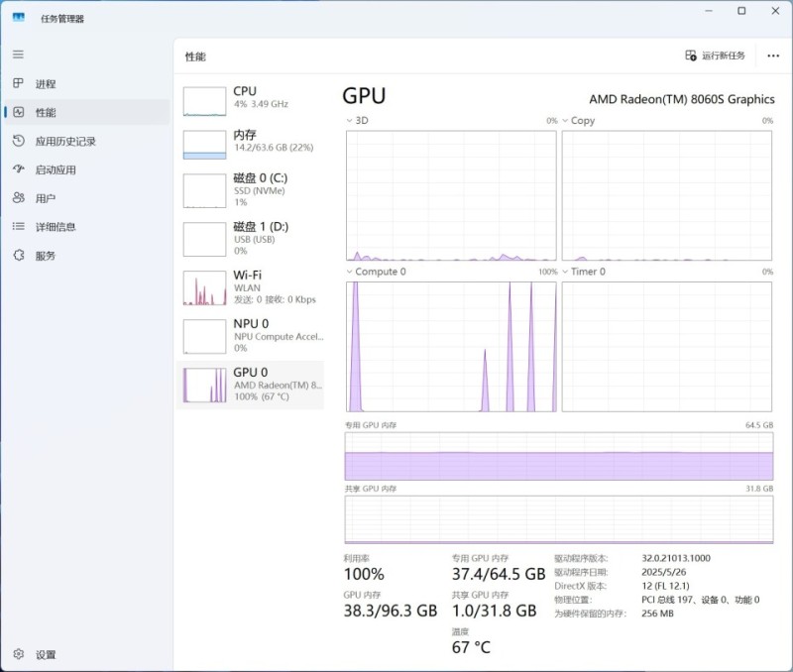Open the 用户 (Users) page
The width and height of the screenshot is (793, 672).
pos(46,198)
